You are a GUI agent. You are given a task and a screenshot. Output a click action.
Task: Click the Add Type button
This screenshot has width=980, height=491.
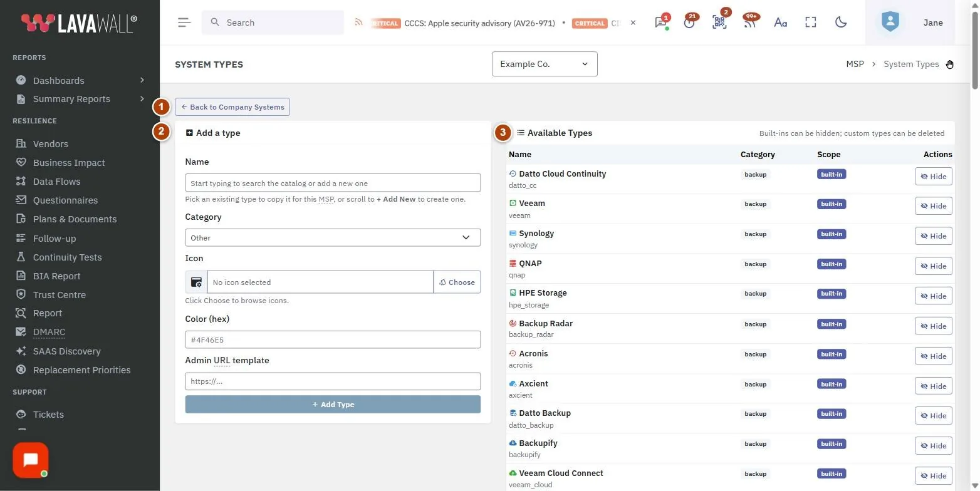(333, 405)
